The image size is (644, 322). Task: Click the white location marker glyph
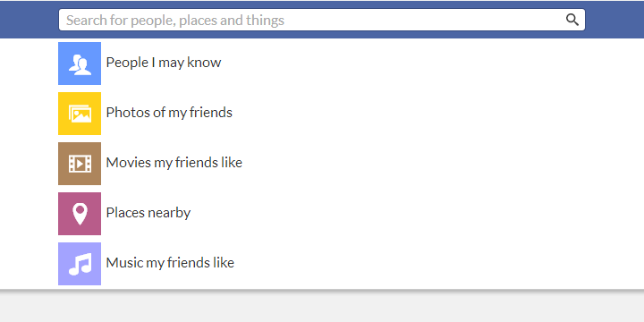point(80,214)
